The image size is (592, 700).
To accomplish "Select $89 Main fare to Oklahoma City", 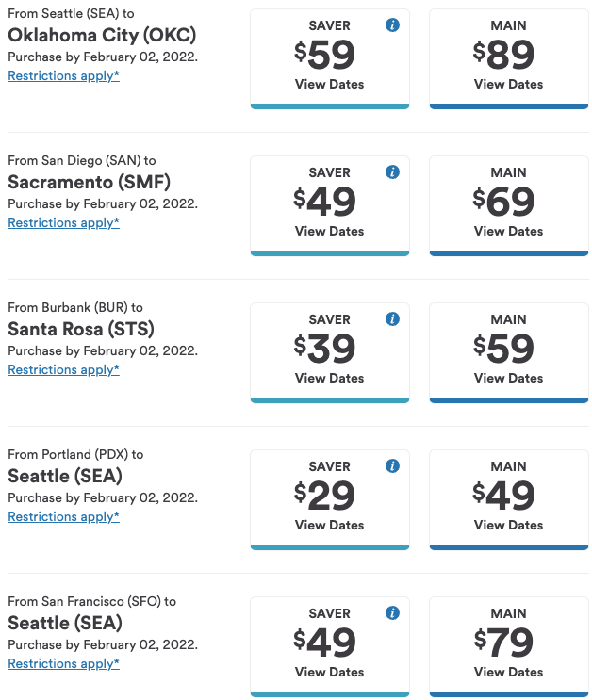I will coord(509,59).
